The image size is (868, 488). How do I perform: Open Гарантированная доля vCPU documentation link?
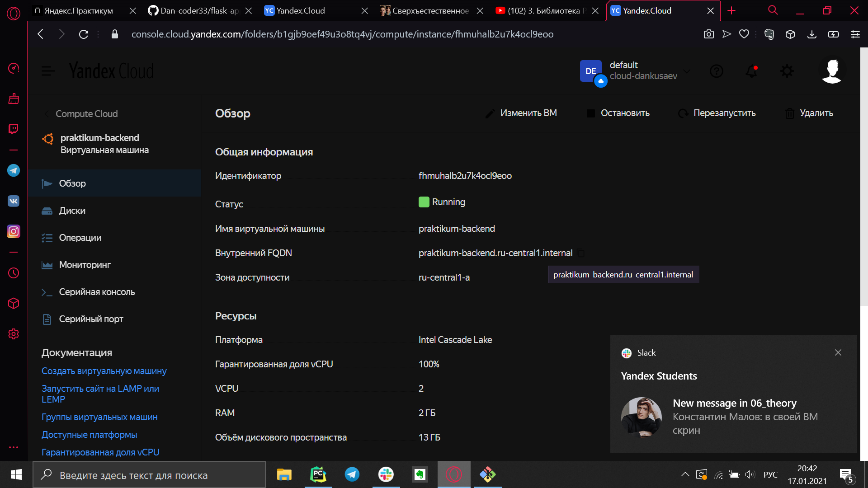coord(100,452)
